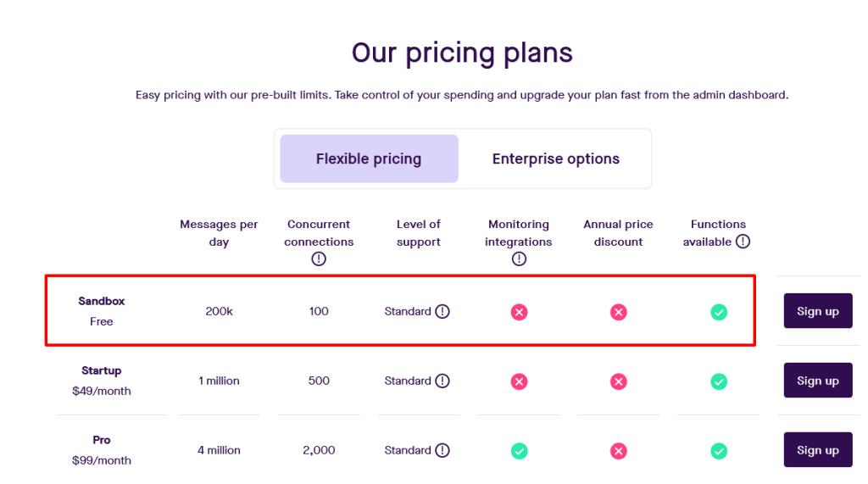
Task: Sign up for the Pro plan
Action: coord(817,450)
